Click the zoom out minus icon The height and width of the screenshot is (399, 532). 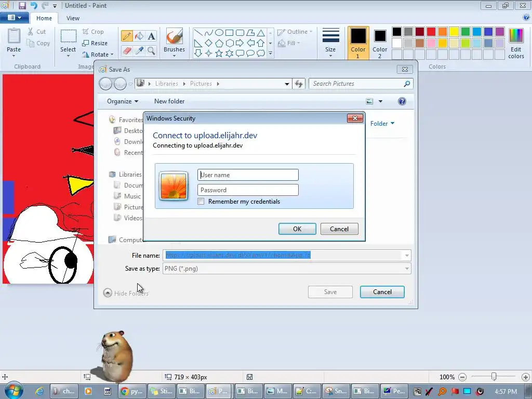[462, 377]
